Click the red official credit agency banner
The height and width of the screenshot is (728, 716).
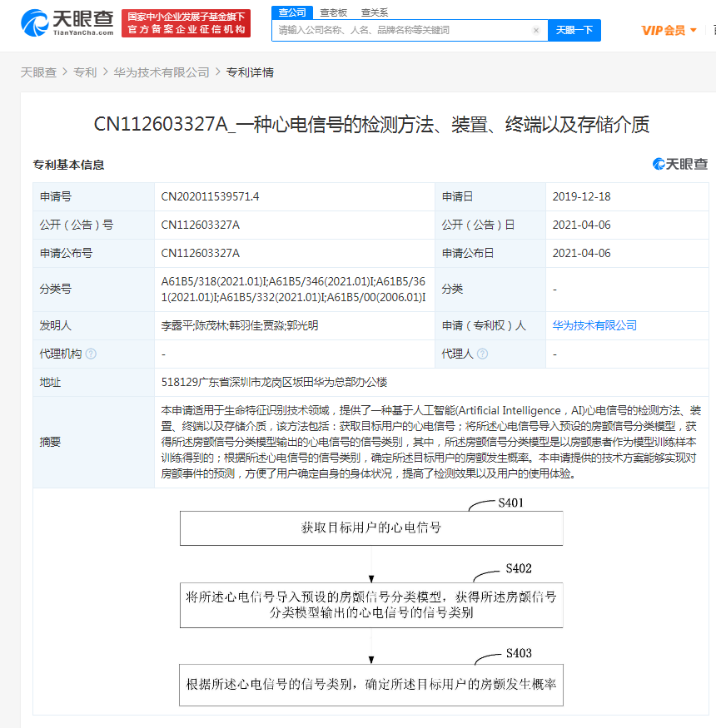tap(186, 23)
